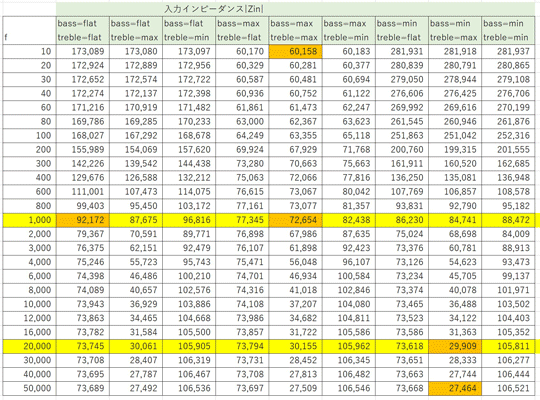Select the yellow 1,000 frequency row label

[x=30, y=220]
